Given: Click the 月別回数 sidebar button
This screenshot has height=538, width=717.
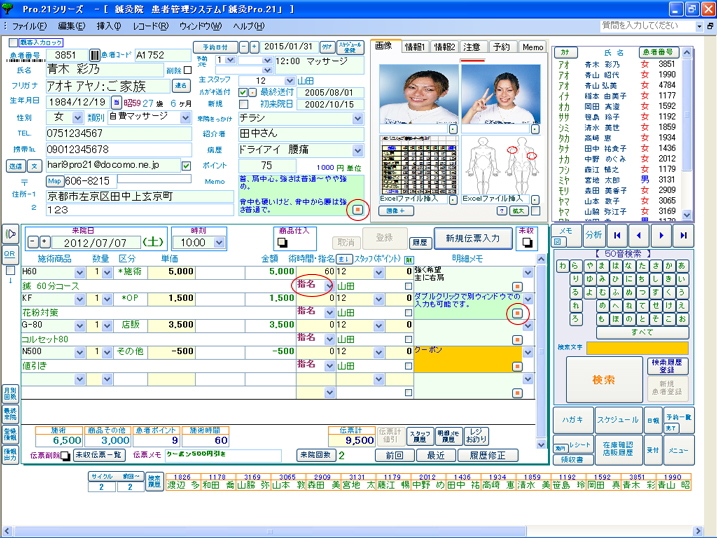Looking at the screenshot, I should tap(10, 394).
